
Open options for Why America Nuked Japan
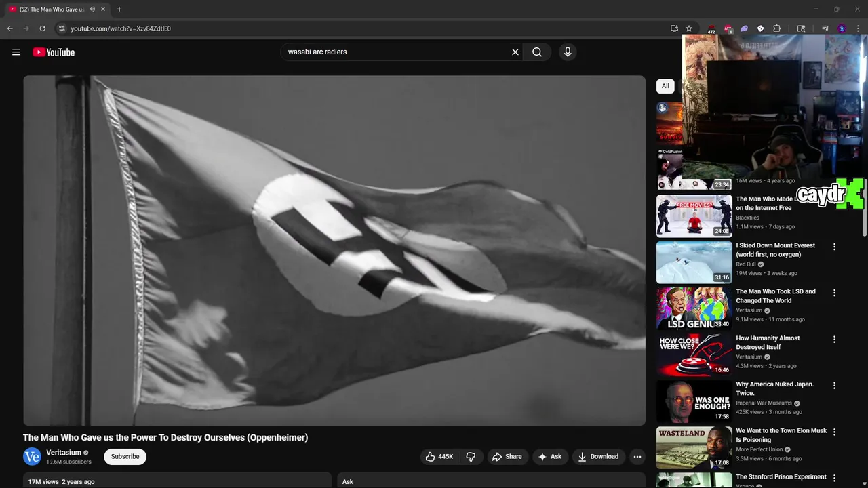835,385
